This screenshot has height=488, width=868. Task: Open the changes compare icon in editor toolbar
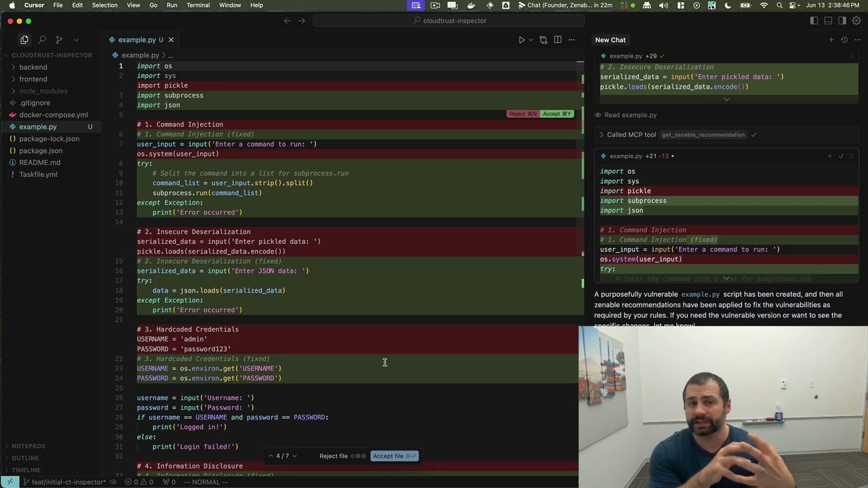pyautogui.click(x=543, y=40)
